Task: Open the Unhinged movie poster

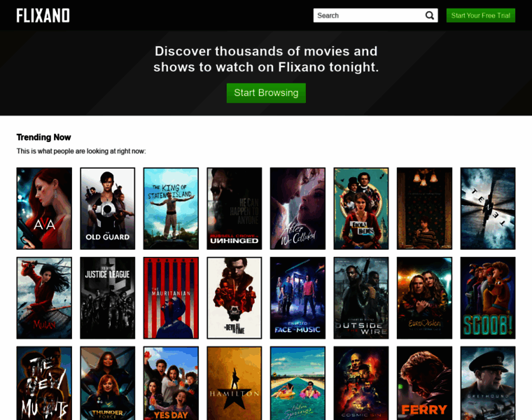Action: tap(234, 209)
